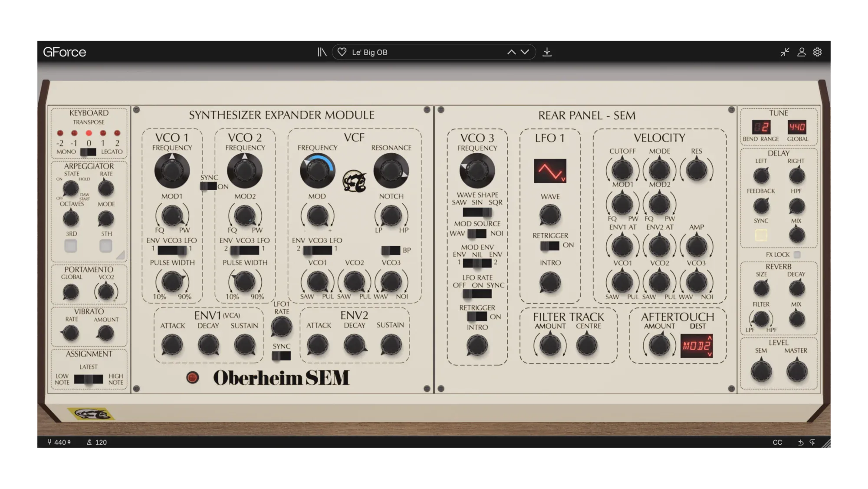Expand the arpeggiator panel corner triangle
Screen dimensions: 868x489
point(120,255)
